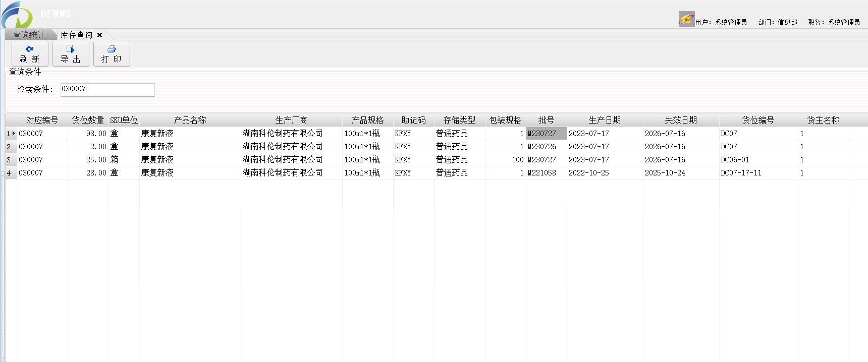The image size is (868, 362).
Task: Select row 1 indicator with arrow
Action: point(11,134)
